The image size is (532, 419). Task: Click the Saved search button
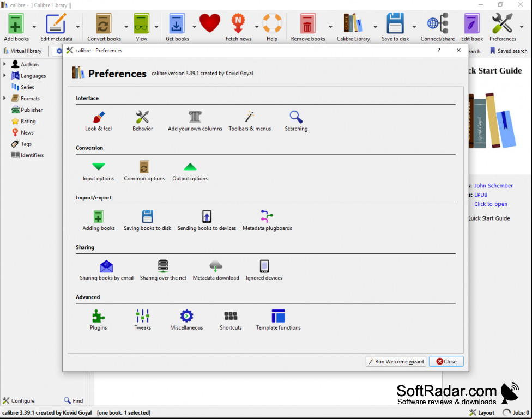[x=508, y=51]
